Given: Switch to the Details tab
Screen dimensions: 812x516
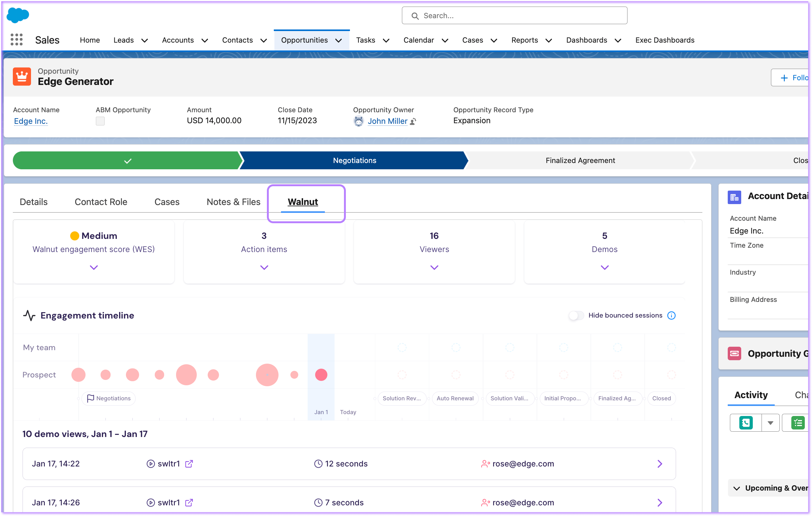Looking at the screenshot, I should [x=34, y=202].
